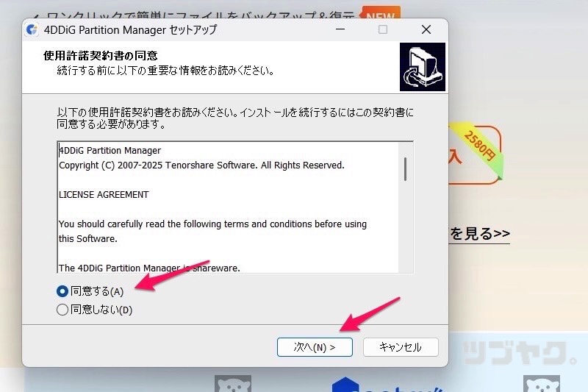Click the setup computer image in header
588x392 pixels.
tap(423, 67)
